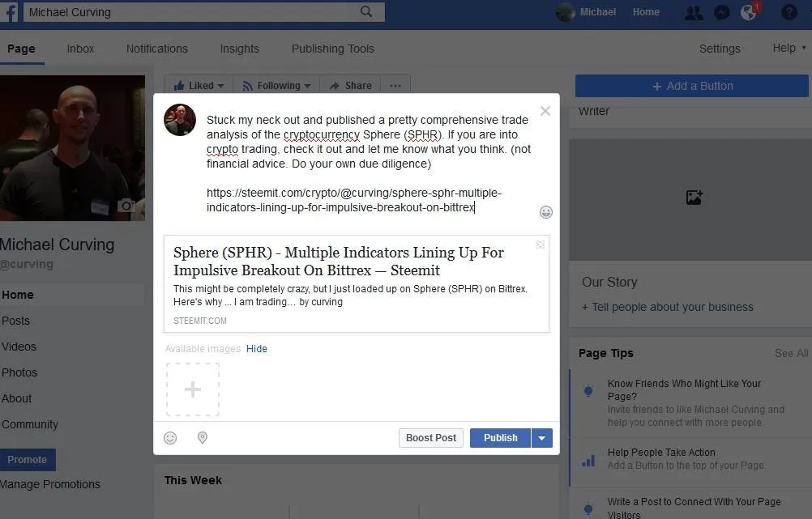Add a location with the pin icon
The width and height of the screenshot is (812, 519).
click(x=203, y=438)
